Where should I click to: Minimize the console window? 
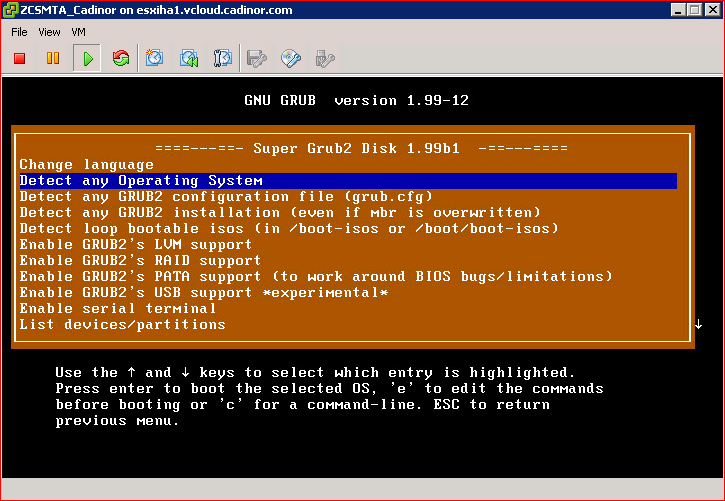click(678, 10)
